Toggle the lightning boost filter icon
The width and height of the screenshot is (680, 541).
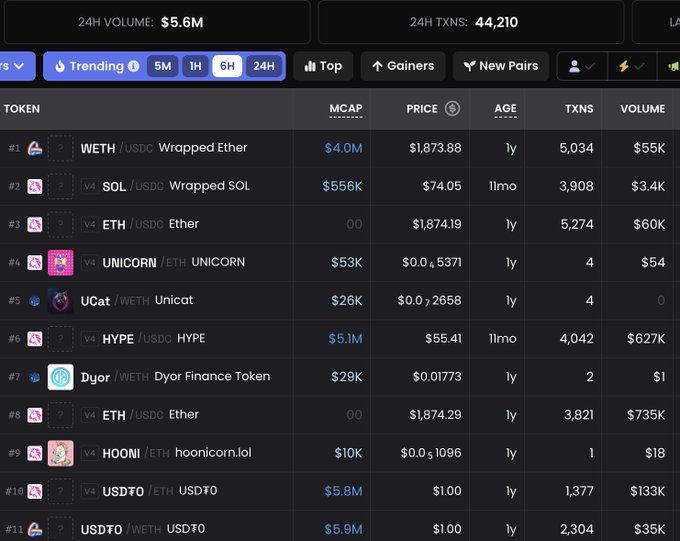point(631,66)
